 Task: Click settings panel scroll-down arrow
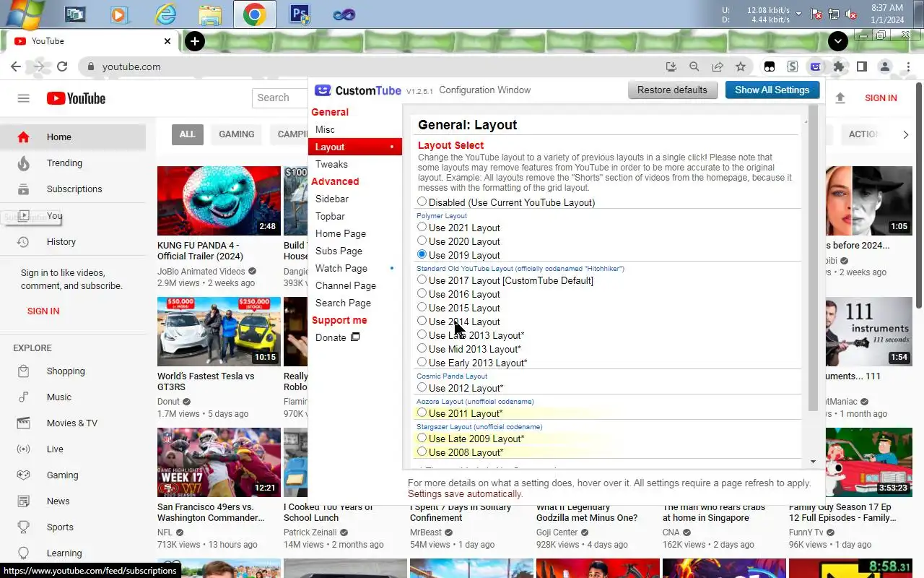[x=813, y=461]
